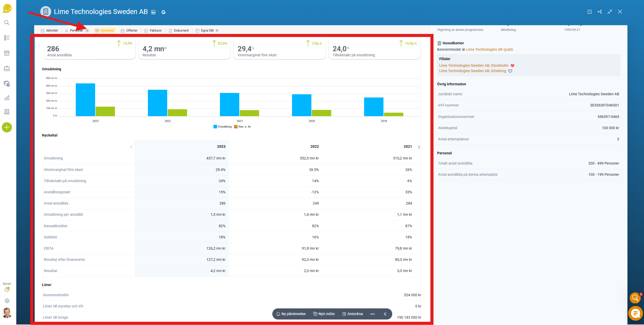Click the Resultat efter finansnetto row label
This screenshot has height=325, width=644.
pos(64,260)
